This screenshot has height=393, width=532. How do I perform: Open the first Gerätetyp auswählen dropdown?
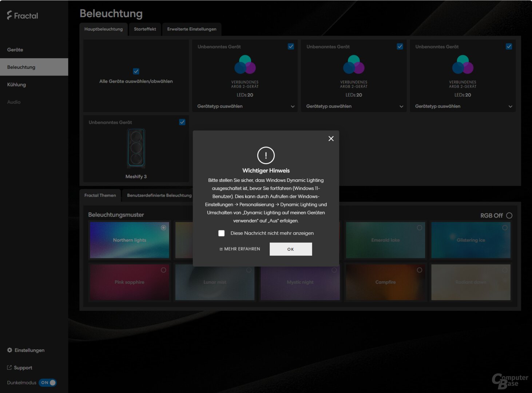pos(245,106)
